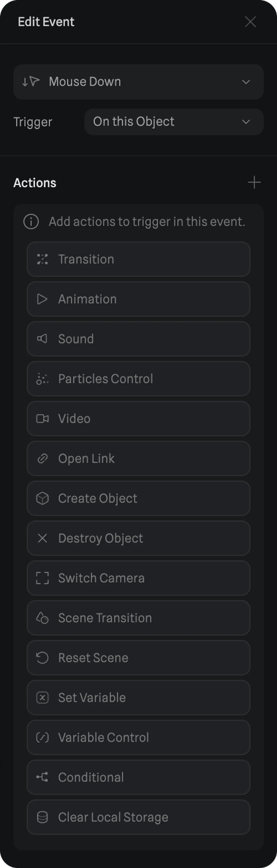Click the Clear Local Storage database icon
Screen dimensions: 277x868
tap(43, 817)
